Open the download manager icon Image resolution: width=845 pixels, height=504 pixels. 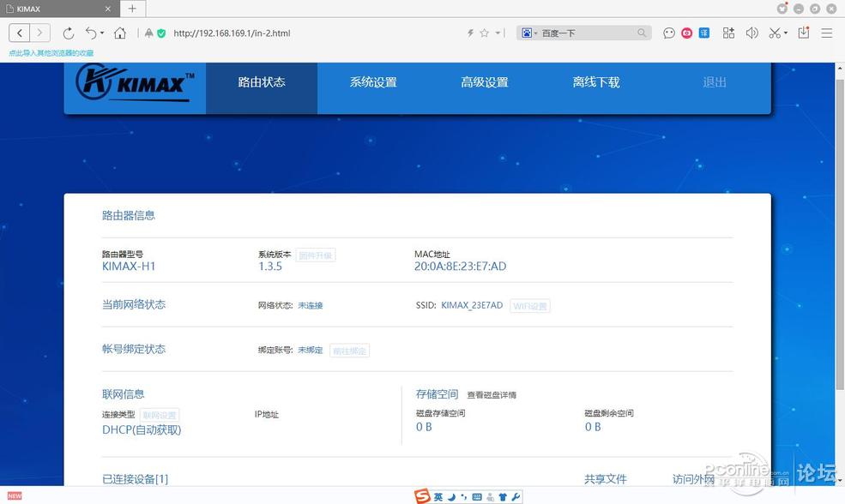[805, 33]
